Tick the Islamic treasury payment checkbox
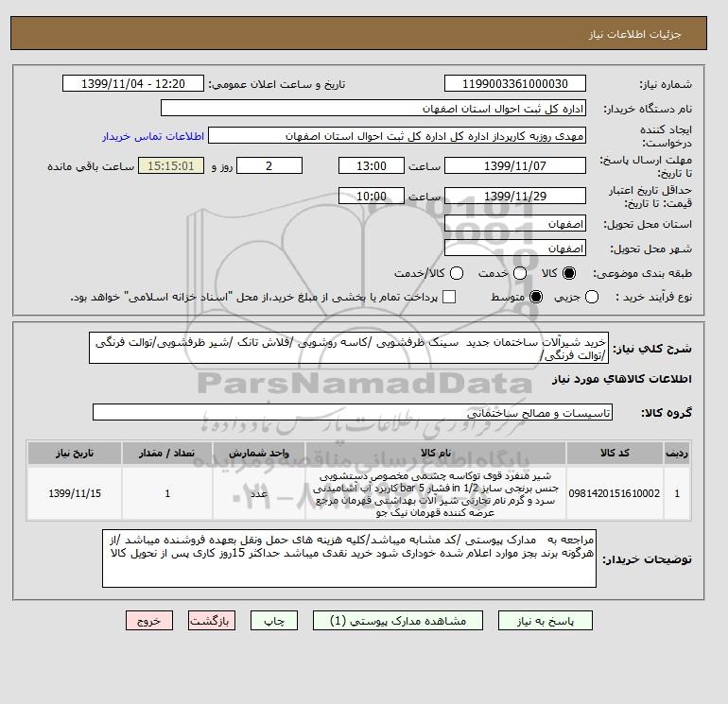The image size is (728, 704). point(449,297)
